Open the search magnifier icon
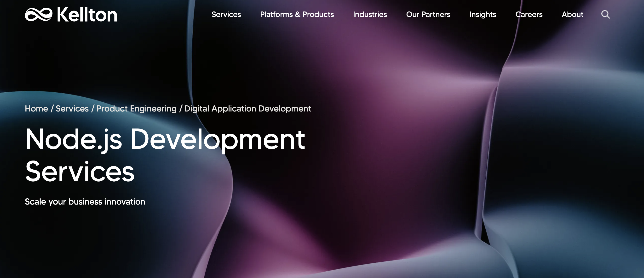This screenshot has width=644, height=278. [x=605, y=14]
